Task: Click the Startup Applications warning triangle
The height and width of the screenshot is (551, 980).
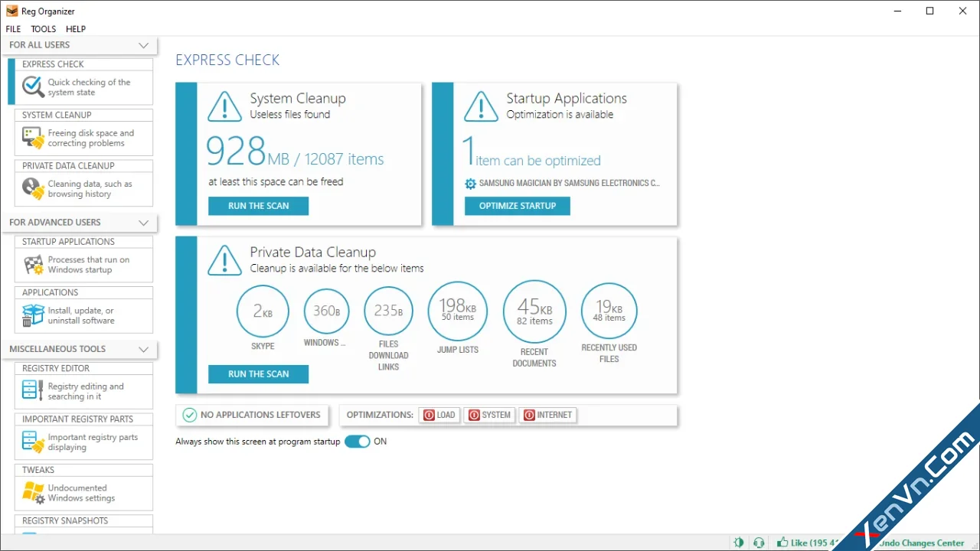Action: [x=481, y=106]
